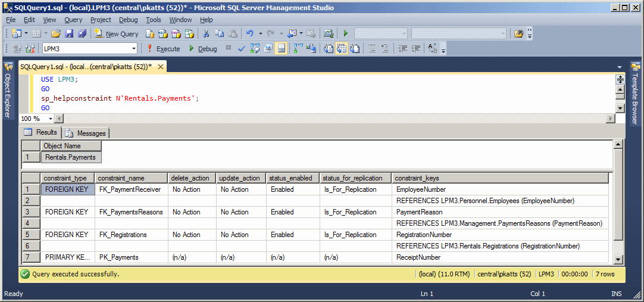644x302 pixels.
Task: Open the Edit menu
Action: (x=29, y=20)
